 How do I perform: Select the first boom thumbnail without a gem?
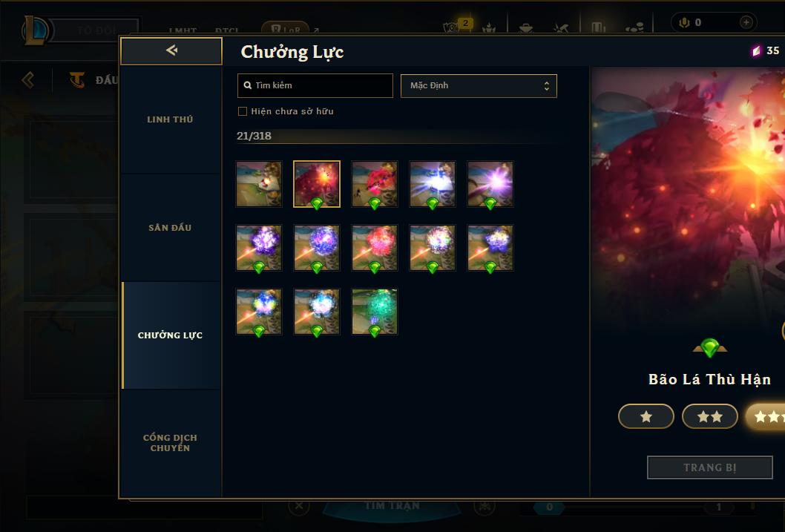pyautogui.click(x=259, y=184)
